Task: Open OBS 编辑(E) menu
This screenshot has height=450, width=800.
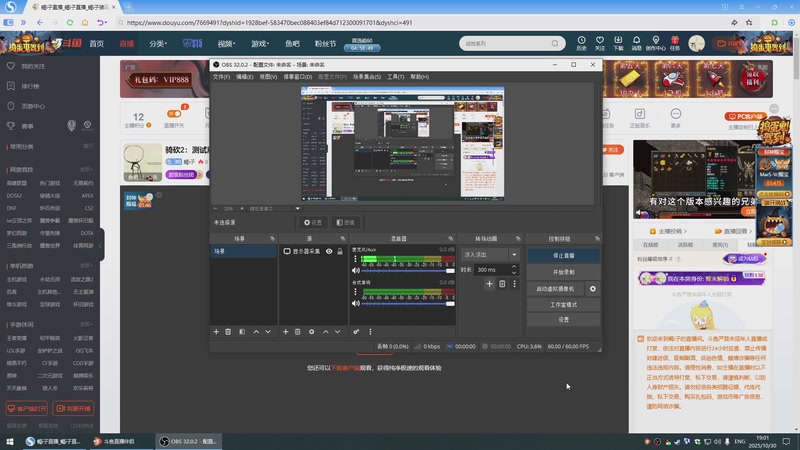Action: (x=244, y=77)
